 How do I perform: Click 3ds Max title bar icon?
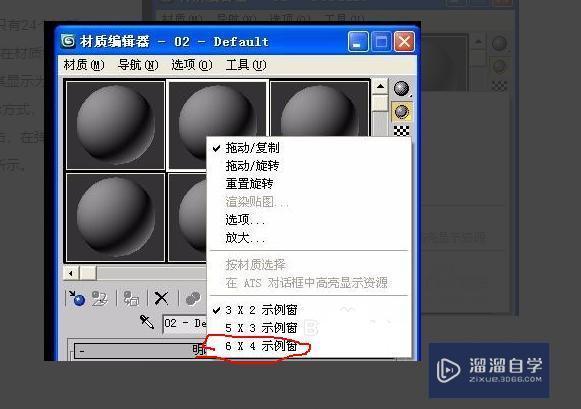tap(68, 41)
